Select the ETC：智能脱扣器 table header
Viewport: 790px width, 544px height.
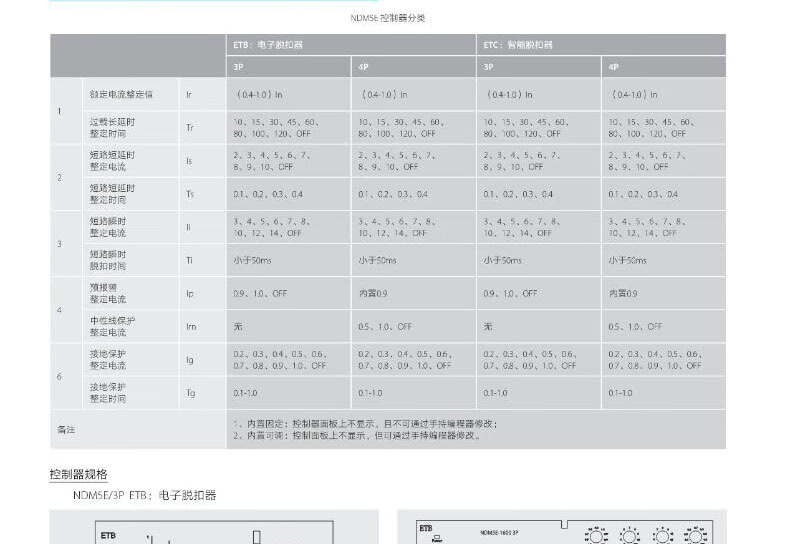point(518,45)
